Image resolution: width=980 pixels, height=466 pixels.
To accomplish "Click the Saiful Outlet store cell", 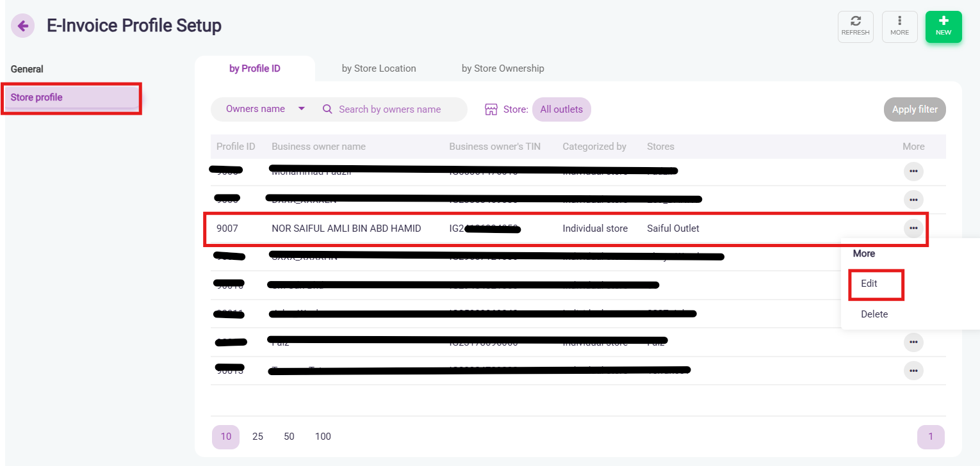I will point(673,229).
